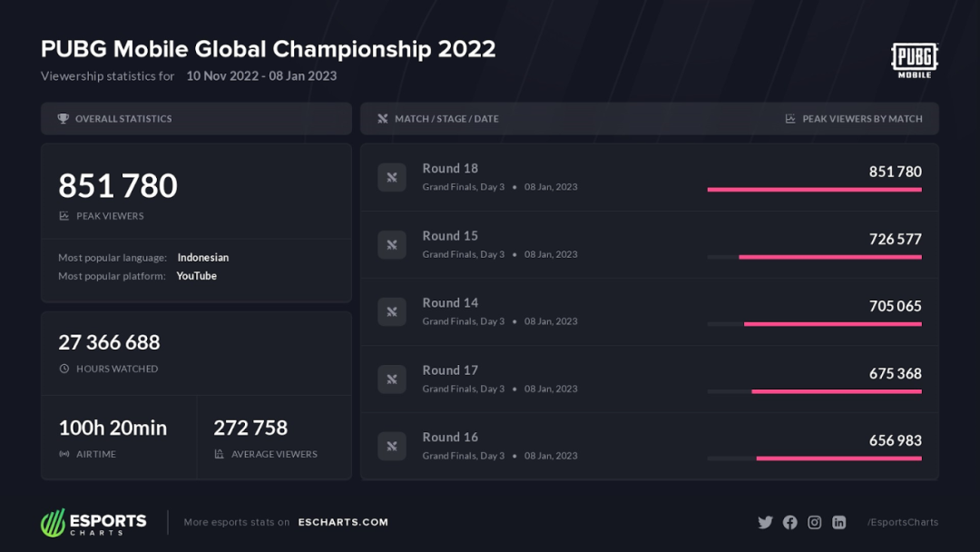Click the Round 16 match icon

click(392, 447)
